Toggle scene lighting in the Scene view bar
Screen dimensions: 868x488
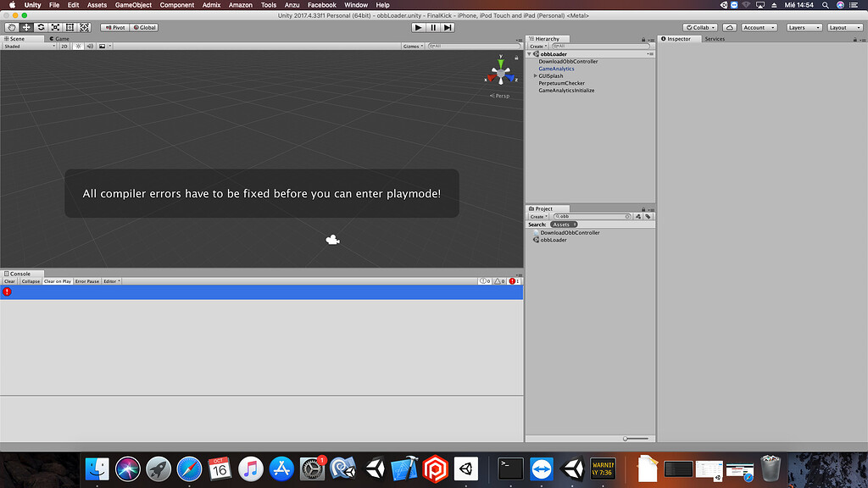78,46
